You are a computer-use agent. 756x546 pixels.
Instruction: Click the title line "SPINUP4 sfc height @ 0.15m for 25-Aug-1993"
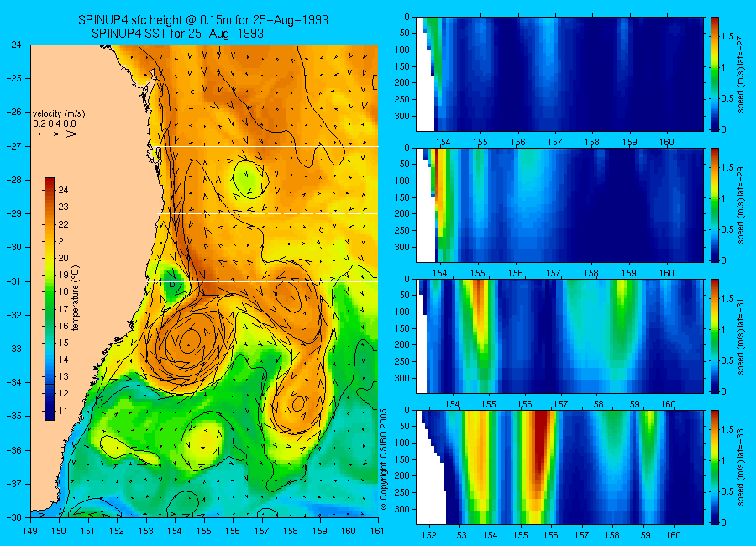tap(203, 20)
